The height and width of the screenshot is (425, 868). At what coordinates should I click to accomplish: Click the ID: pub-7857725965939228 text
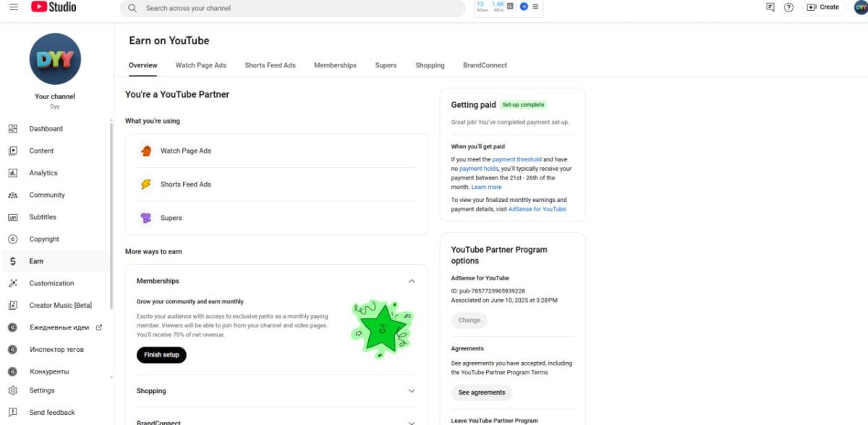coord(488,291)
